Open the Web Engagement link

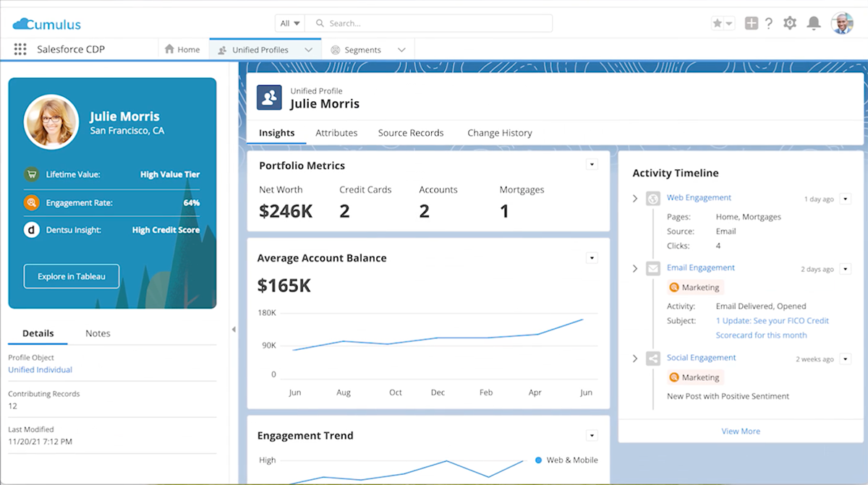pos(699,197)
